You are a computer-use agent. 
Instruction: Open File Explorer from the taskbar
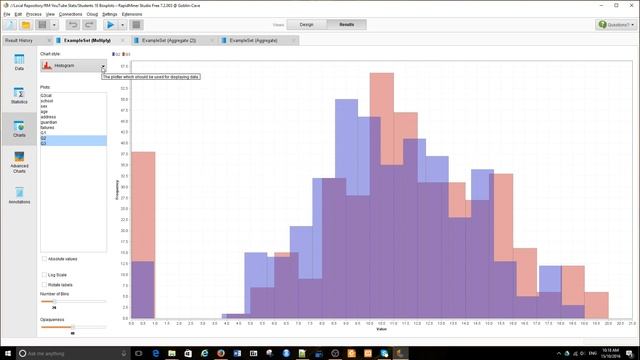[172, 353]
